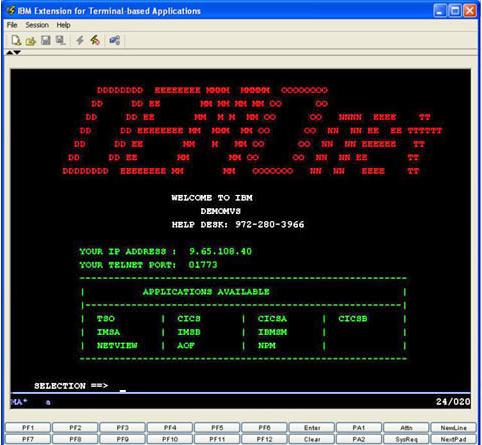This screenshot has height=445, width=482.
Task: Click the PF12 key button
Action: pyautogui.click(x=264, y=439)
